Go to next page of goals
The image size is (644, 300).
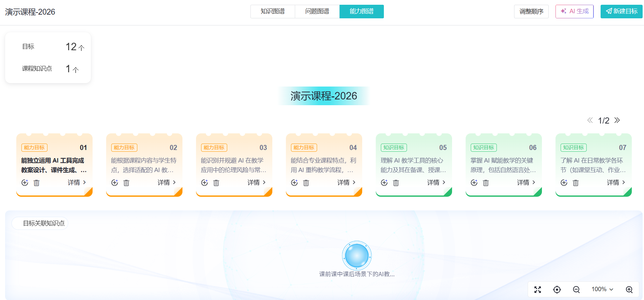coord(617,120)
